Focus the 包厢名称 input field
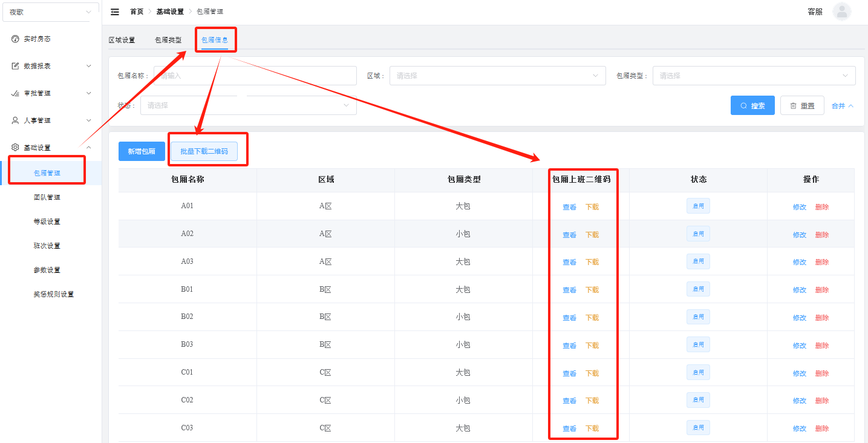 pos(255,76)
